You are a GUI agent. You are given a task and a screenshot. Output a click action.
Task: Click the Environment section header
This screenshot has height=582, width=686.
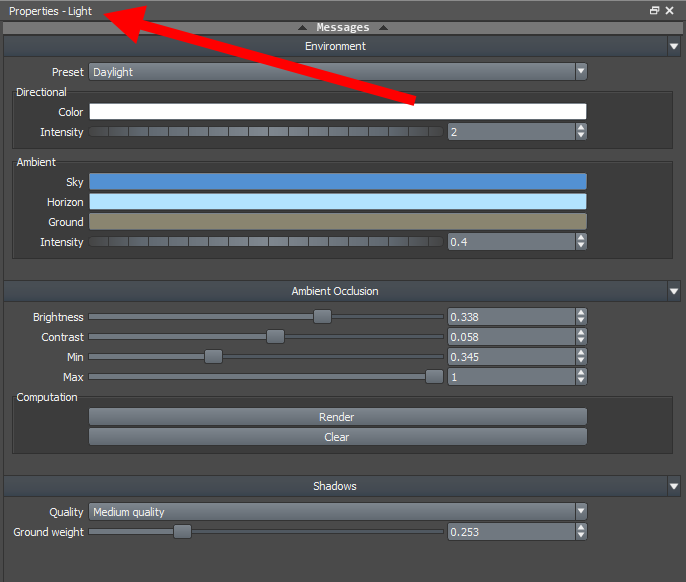336,46
